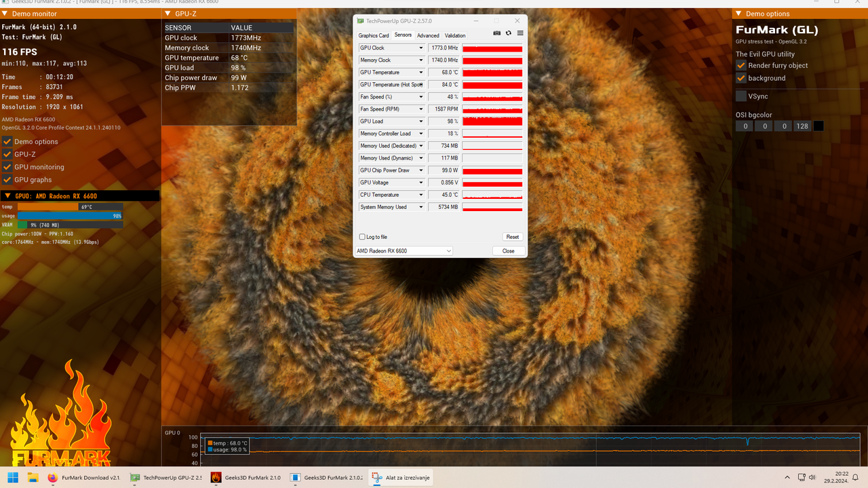Switch to Graphics Card tab
Screen dimensions: 868x488
(x=374, y=35)
